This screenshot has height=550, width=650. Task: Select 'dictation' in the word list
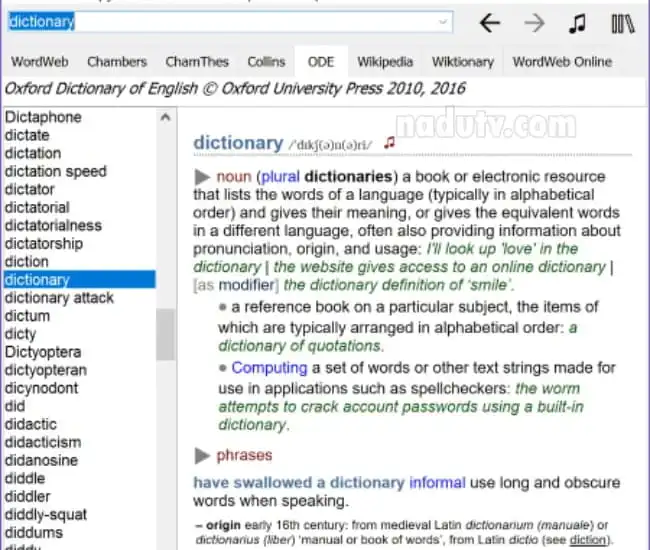tap(33, 153)
